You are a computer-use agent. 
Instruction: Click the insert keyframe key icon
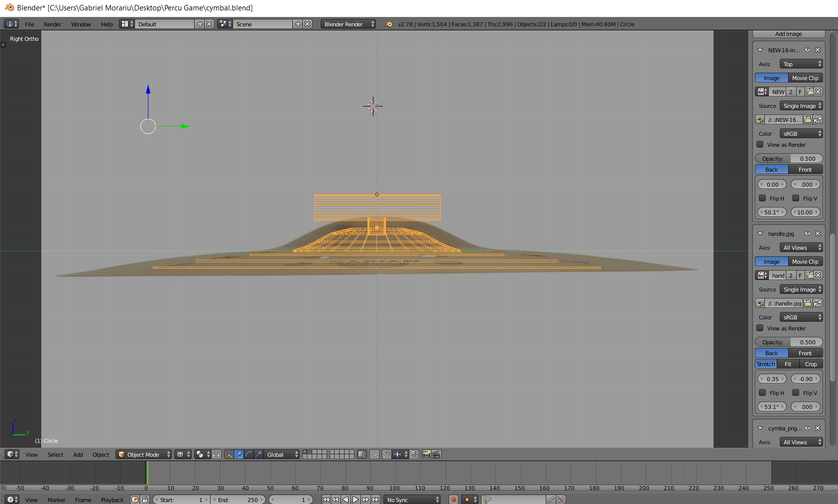(551, 500)
